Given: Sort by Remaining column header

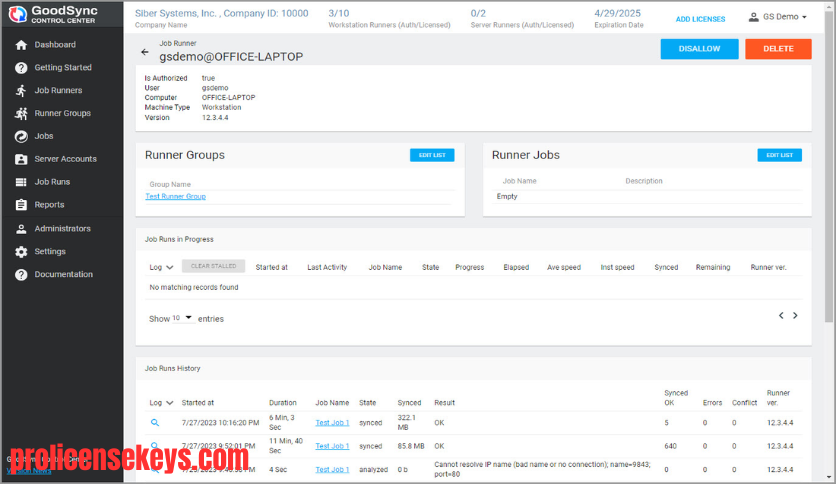Looking at the screenshot, I should [x=713, y=268].
